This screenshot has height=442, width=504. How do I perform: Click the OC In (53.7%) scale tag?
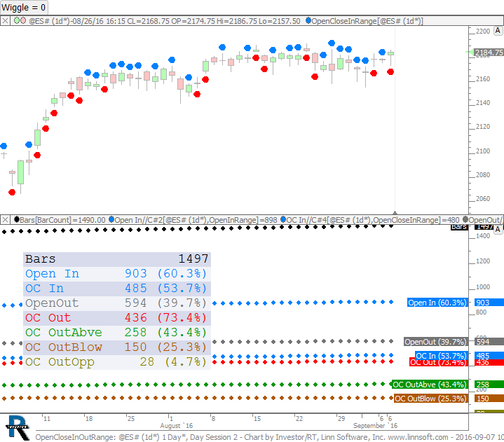(441, 355)
